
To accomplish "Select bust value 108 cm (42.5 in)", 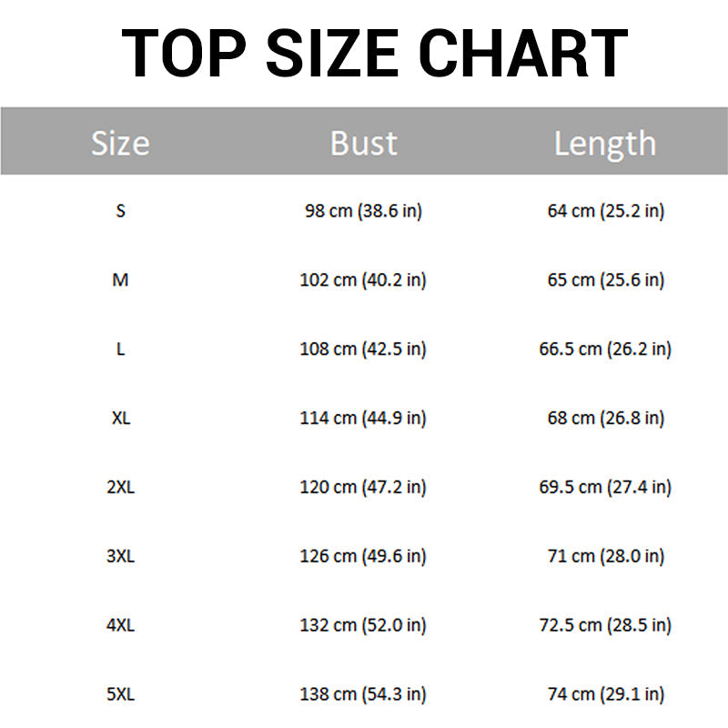I will point(363,349).
